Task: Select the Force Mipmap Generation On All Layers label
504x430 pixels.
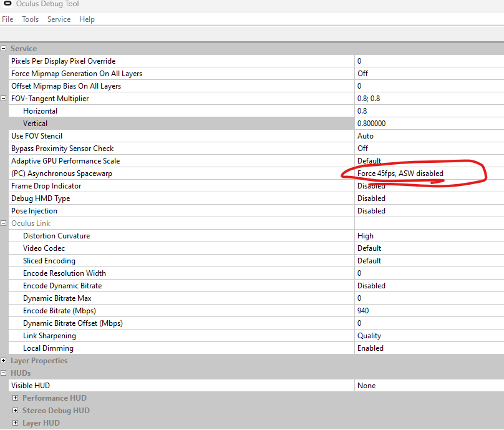Action: click(77, 74)
